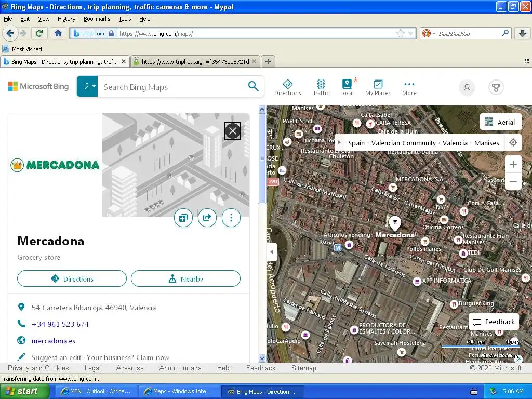Open the Most Visited bookmarks folder
Image resolution: width=532 pixels, height=399 pixels.
[x=22, y=49]
